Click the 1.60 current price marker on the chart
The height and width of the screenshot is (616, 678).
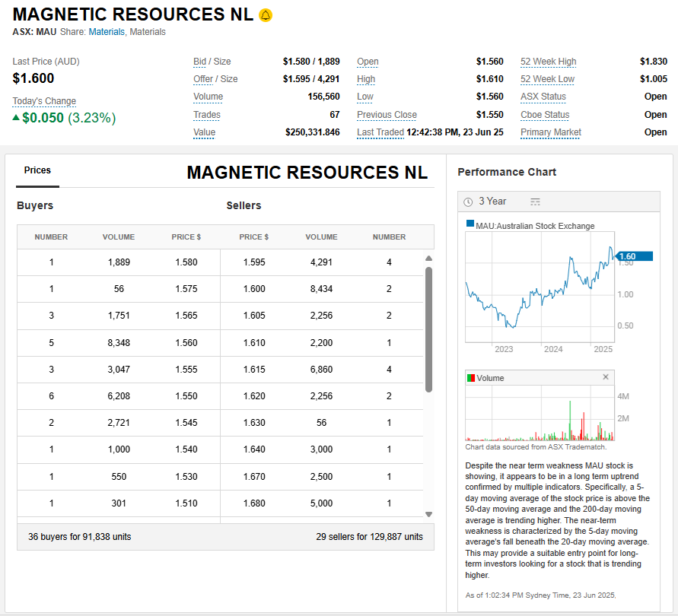(632, 256)
